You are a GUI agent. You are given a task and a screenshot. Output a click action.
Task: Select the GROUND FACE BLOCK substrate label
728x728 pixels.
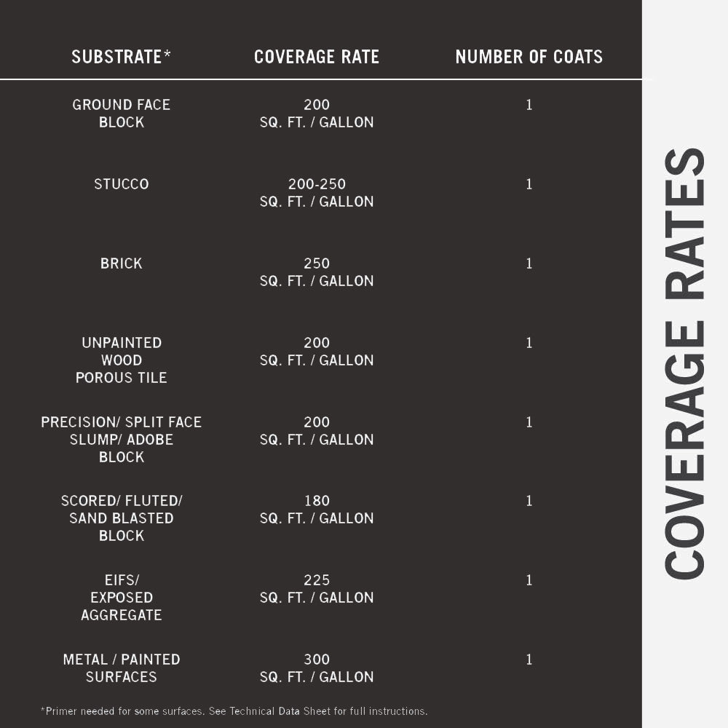121,114
